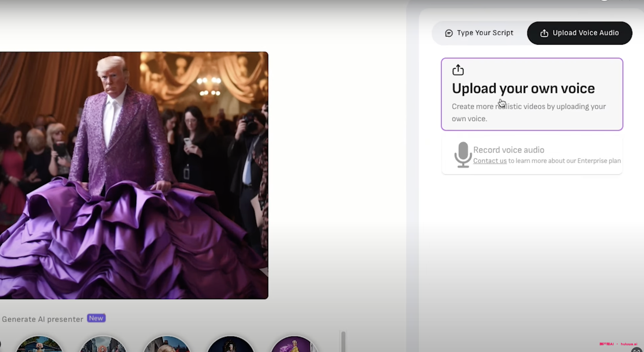Click the microphone icon for voice recording

pyautogui.click(x=461, y=154)
